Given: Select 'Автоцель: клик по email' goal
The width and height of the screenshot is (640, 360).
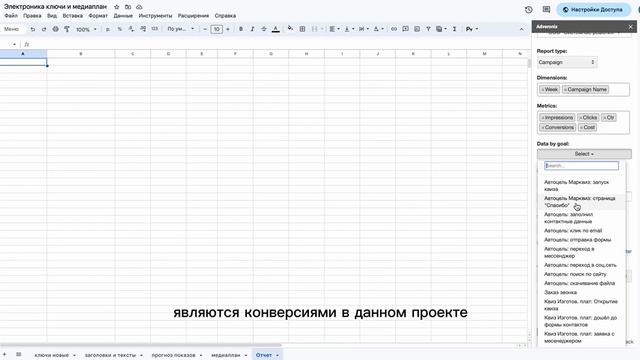Looking at the screenshot, I should pyautogui.click(x=573, y=231).
